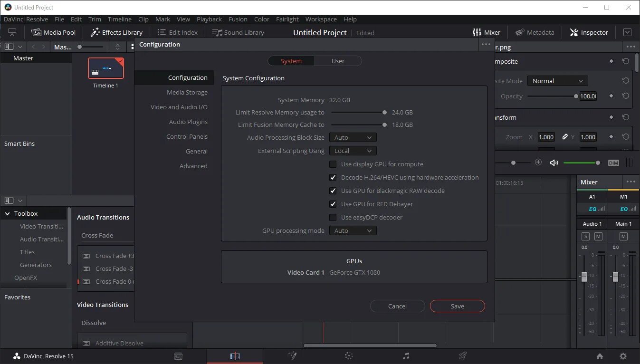Image resolution: width=640 pixels, height=364 pixels.
Task: Uncheck Use GPU for RED Debayer
Action: [333, 204]
